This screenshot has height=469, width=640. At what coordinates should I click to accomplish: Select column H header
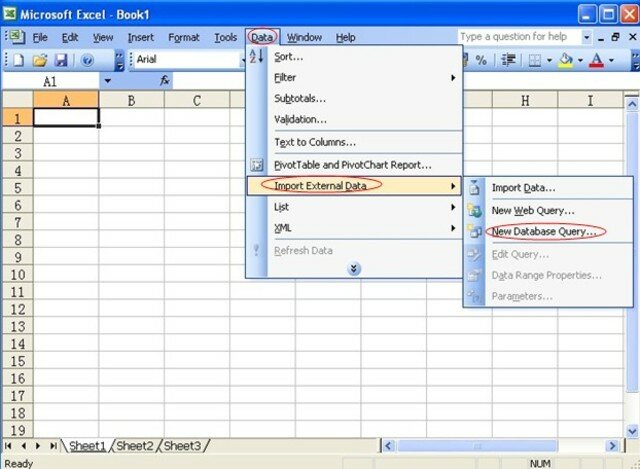525,100
